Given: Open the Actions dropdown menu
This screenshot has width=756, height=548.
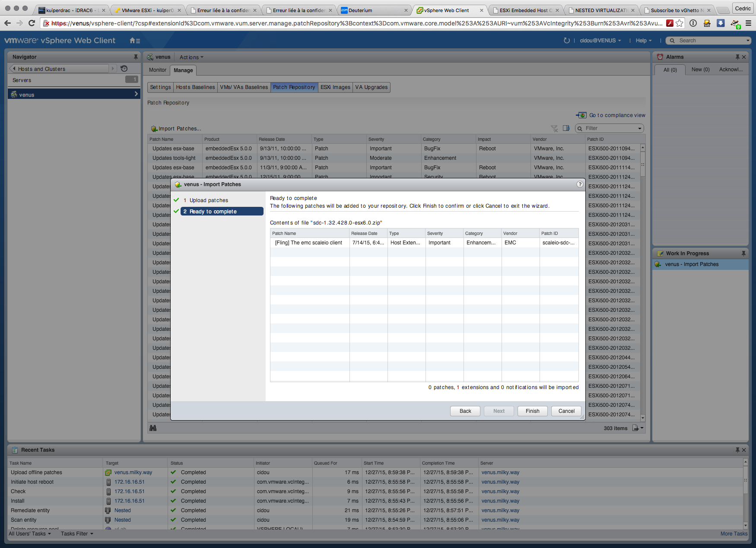Looking at the screenshot, I should pyautogui.click(x=191, y=57).
